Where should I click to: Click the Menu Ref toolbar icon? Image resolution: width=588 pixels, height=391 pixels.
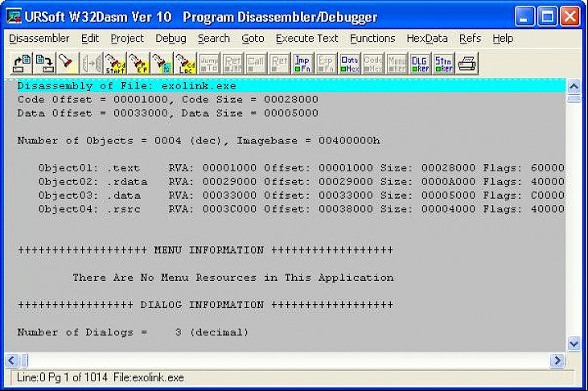point(397,63)
